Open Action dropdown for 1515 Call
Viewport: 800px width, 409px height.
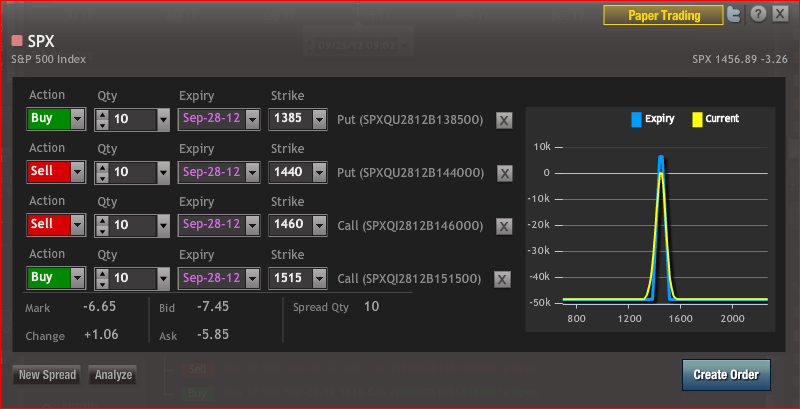pos(77,278)
